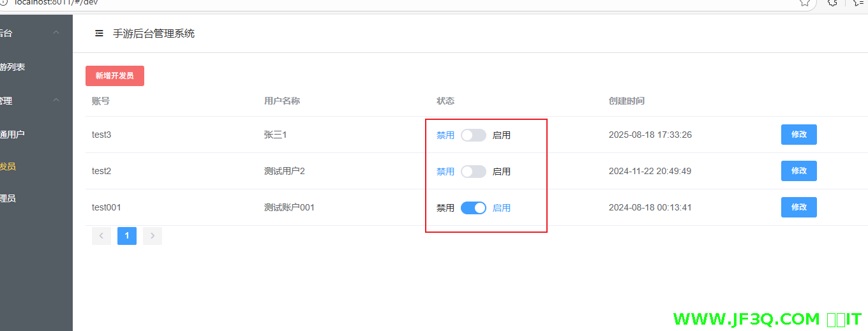Click the red 新增开发员 button
The width and height of the screenshot is (868, 331).
115,76
